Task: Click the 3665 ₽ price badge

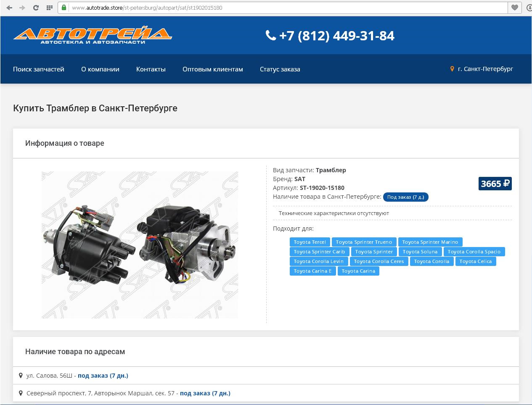Action: click(x=495, y=184)
